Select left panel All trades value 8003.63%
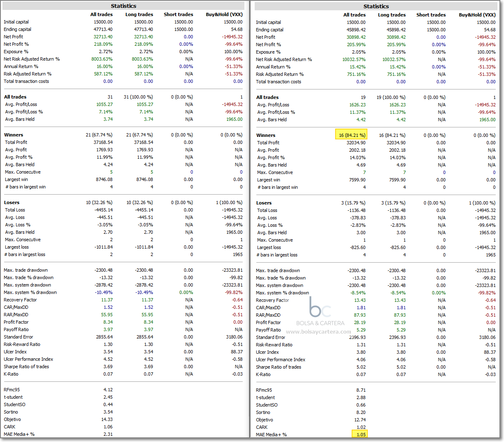Viewport: 504px width, 442px height. pyautogui.click(x=102, y=59)
